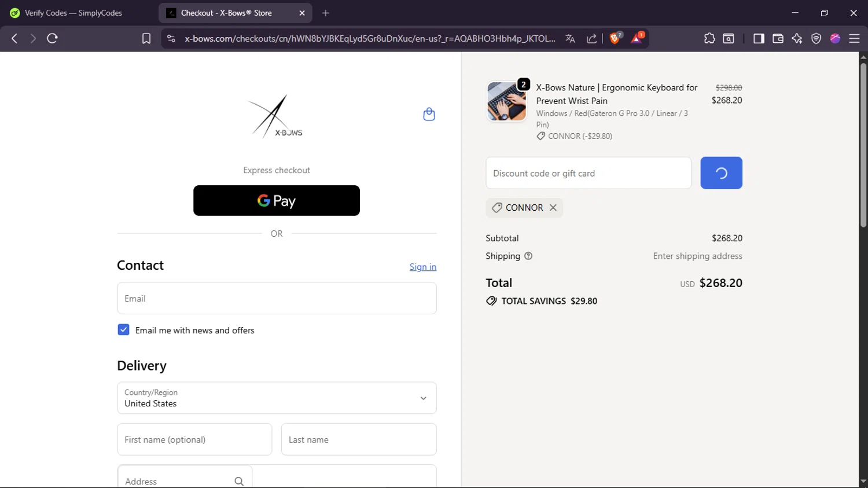Image resolution: width=868 pixels, height=488 pixels.
Task: Click the Discount code or gift card field
Action: (x=589, y=173)
